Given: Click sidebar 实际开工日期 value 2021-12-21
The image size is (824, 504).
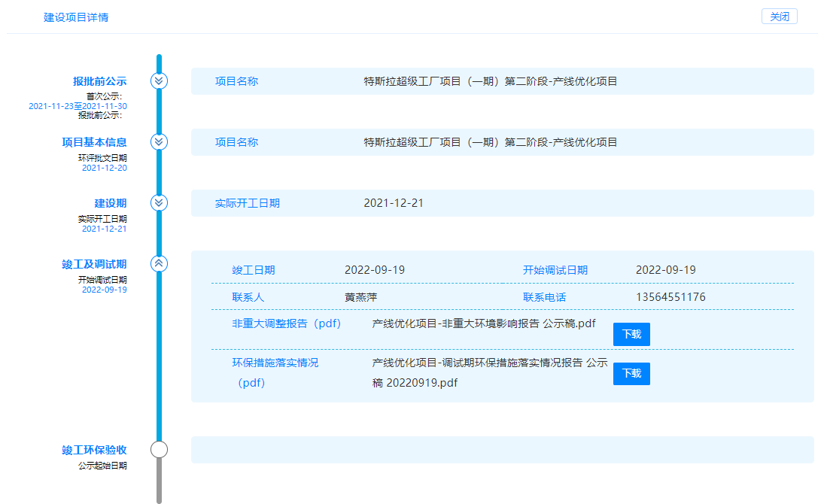Looking at the screenshot, I should (105, 229).
